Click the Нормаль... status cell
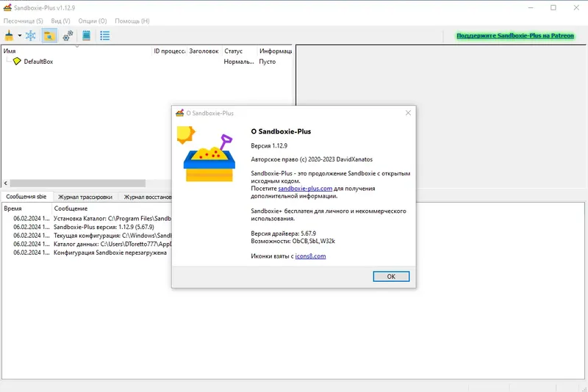This screenshot has height=392, width=588. (x=239, y=62)
